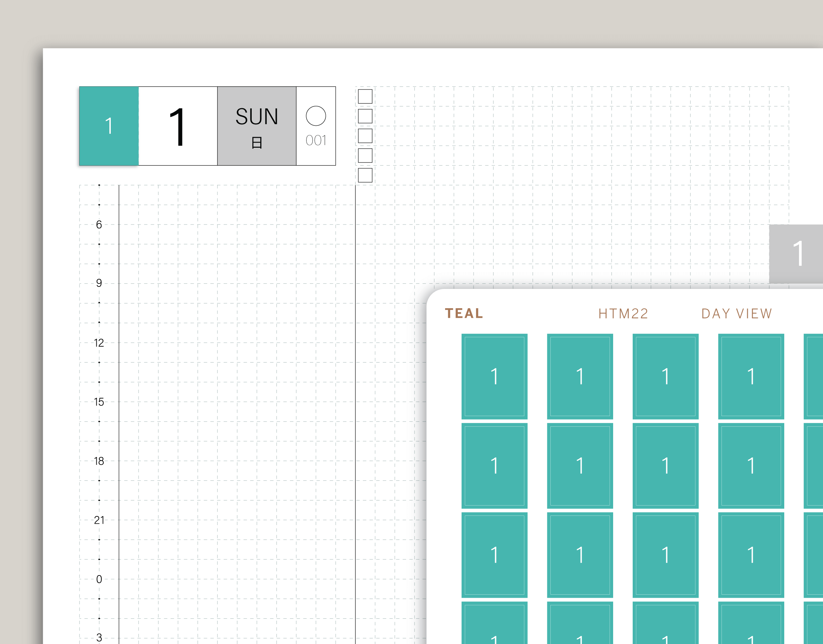Viewport: 823px width, 644px height.
Task: Check the first checkbox in the list
Action: click(365, 97)
